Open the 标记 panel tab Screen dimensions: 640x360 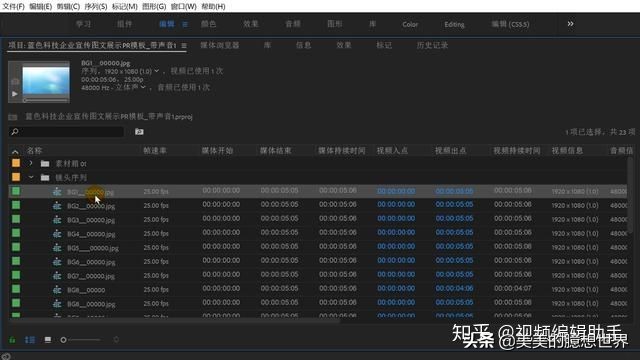384,45
